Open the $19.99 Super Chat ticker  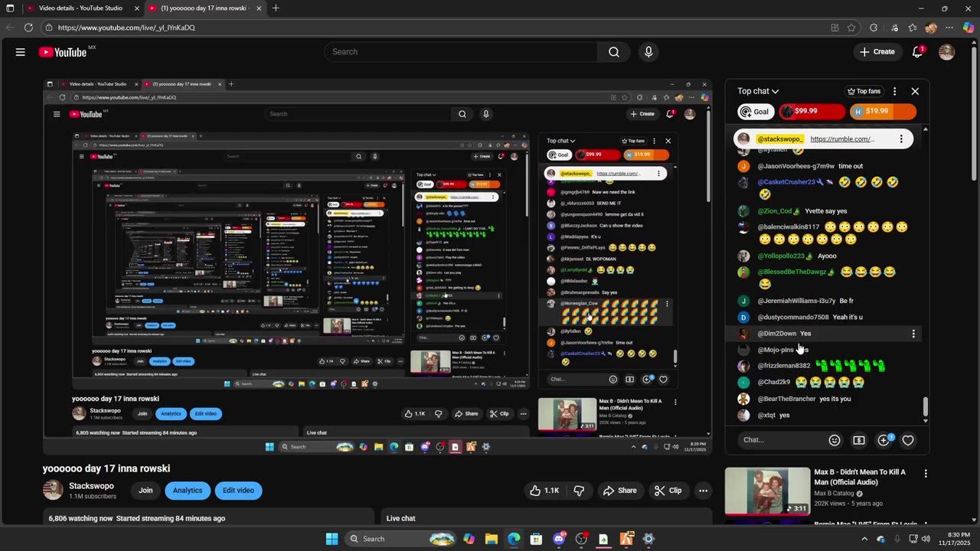(x=883, y=112)
